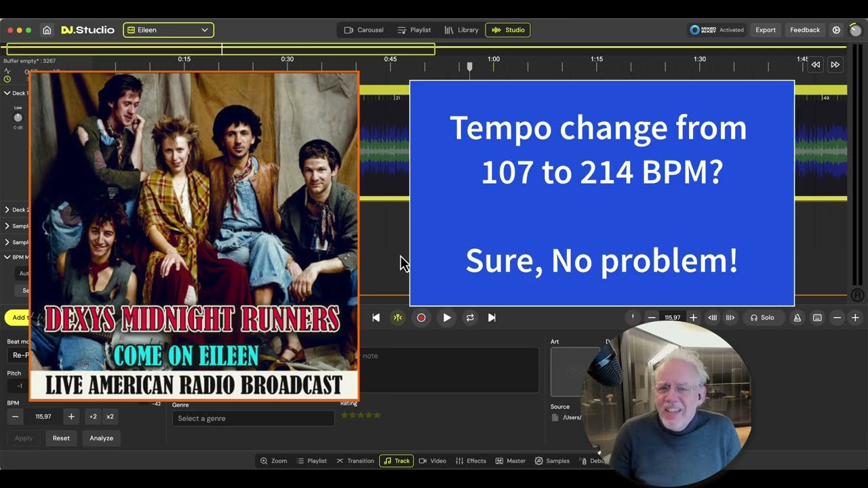Click the Apply button

(x=24, y=438)
